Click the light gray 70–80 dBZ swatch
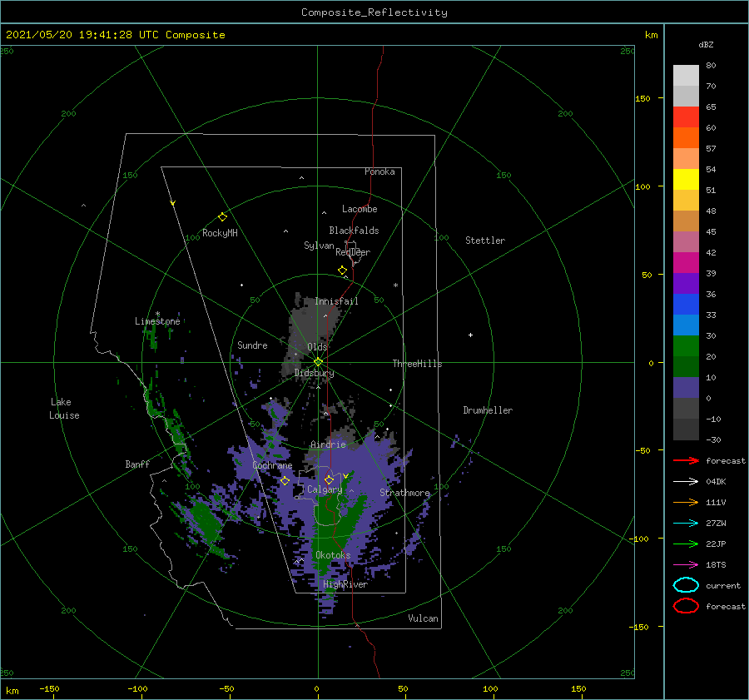The image size is (749, 700). (x=686, y=76)
